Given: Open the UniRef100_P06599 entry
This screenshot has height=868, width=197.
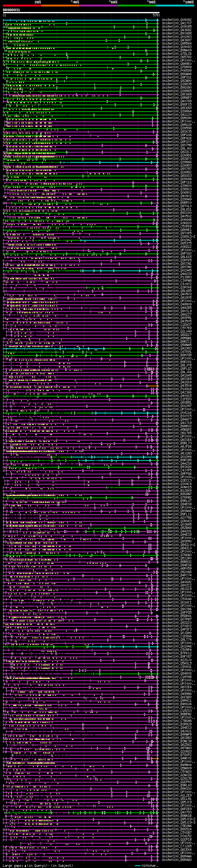Looking at the screenshot, I should tap(177, 71).
